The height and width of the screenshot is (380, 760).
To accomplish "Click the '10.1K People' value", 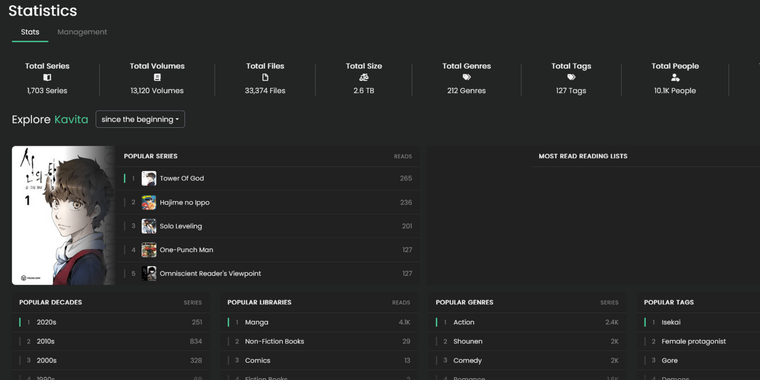I will click(x=675, y=91).
